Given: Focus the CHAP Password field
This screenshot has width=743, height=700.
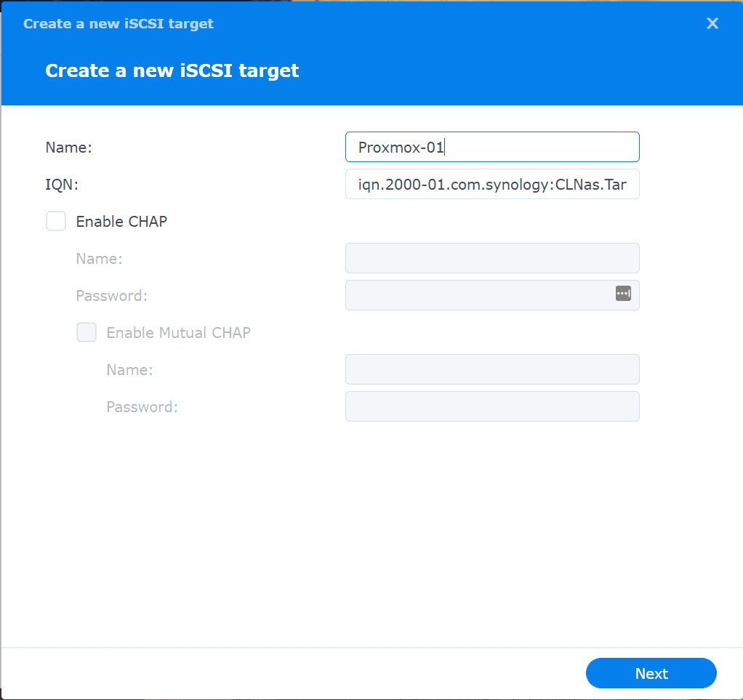Looking at the screenshot, I should click(x=480, y=294).
